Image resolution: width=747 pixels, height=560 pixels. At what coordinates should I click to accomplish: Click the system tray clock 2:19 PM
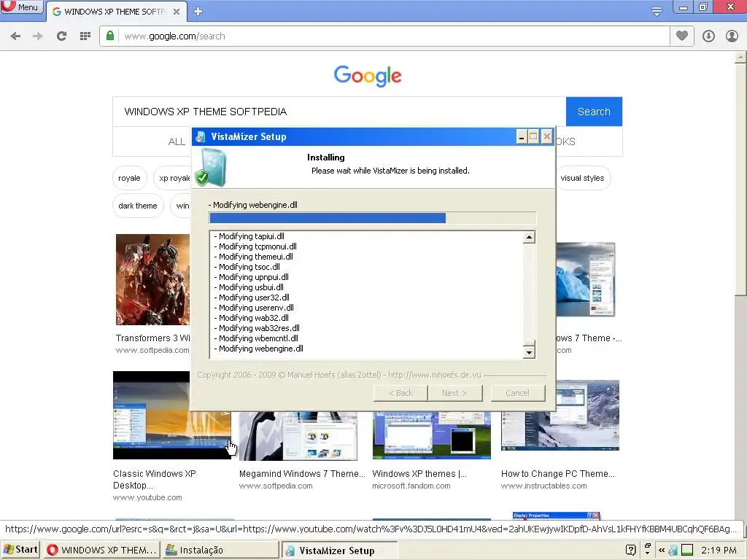[x=719, y=551]
